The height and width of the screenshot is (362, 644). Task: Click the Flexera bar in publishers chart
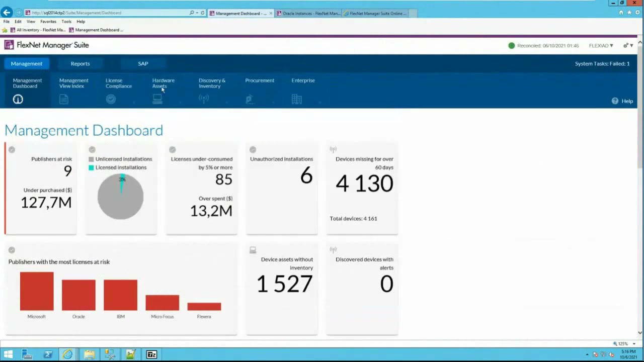click(x=204, y=307)
